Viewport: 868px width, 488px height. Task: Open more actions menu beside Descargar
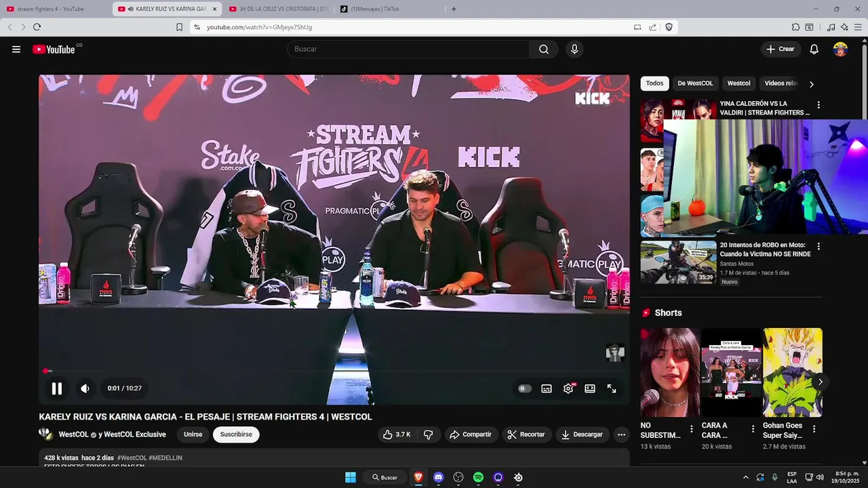click(x=621, y=434)
